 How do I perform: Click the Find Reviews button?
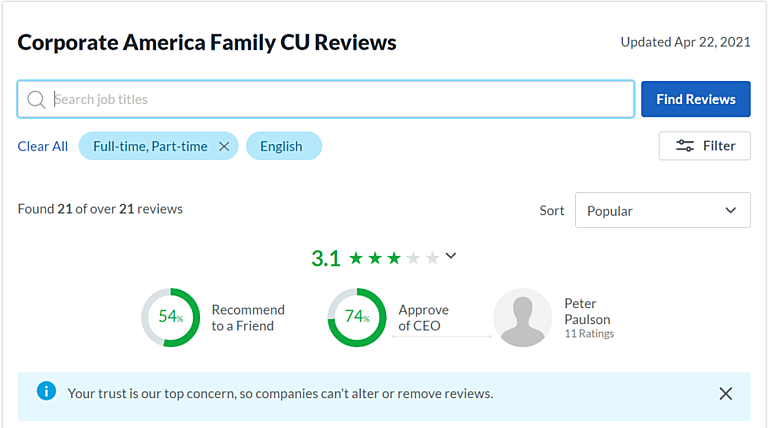coord(695,99)
